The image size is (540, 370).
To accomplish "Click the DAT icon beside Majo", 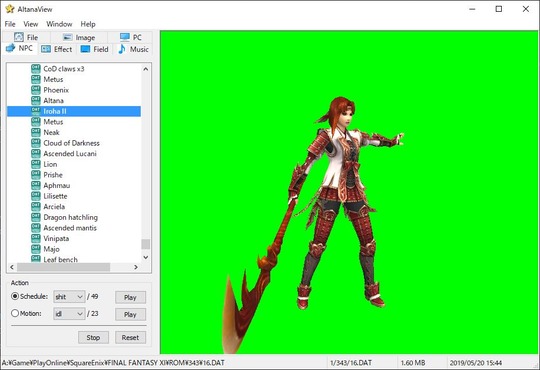I will 36,249.
